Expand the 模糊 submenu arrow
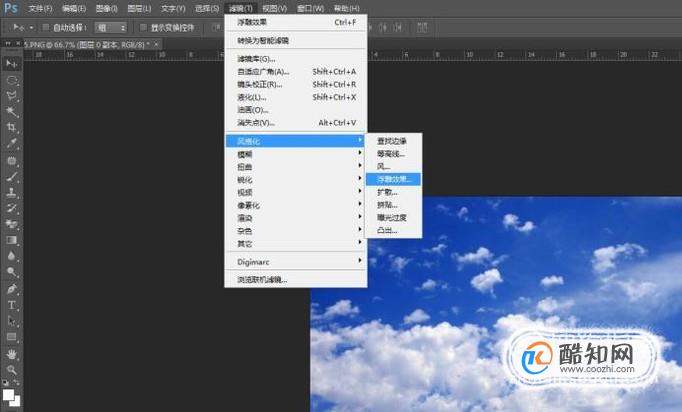This screenshot has height=412, width=682. click(x=360, y=153)
